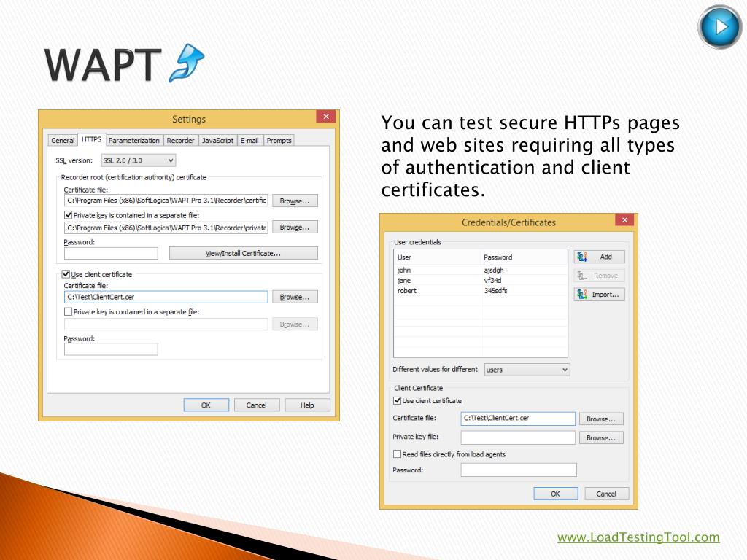Image resolution: width=747 pixels, height=560 pixels.
Task: Open www.LoadTestingTool.com link
Action: (638, 537)
